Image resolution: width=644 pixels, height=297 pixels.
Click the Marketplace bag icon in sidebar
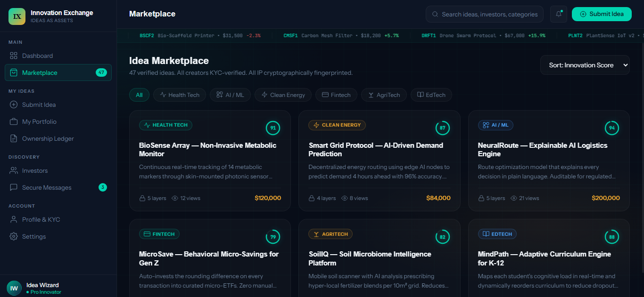coord(14,72)
